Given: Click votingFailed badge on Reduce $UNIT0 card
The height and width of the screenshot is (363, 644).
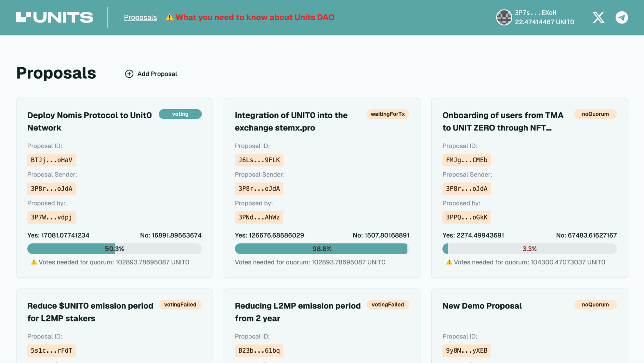Looking at the screenshot, I should (180, 305).
